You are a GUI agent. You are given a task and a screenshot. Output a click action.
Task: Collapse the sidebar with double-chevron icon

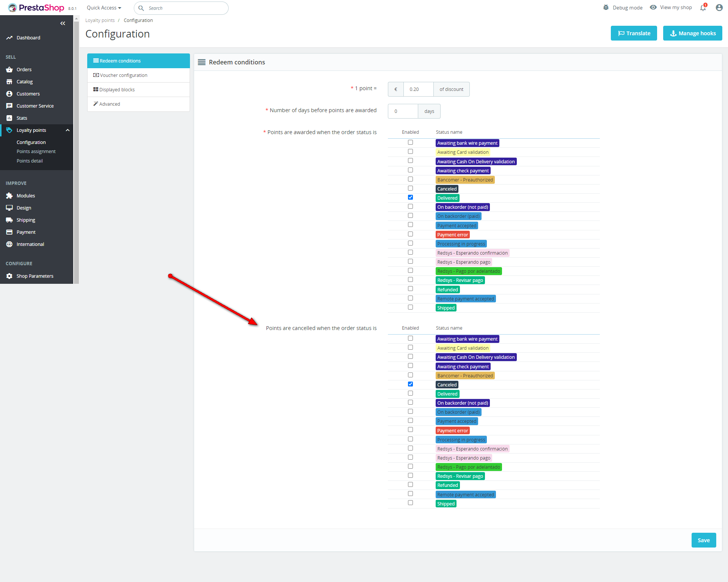[x=63, y=23]
